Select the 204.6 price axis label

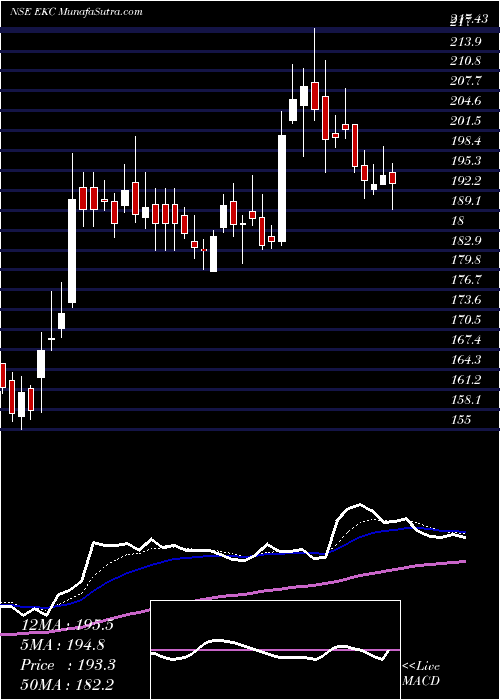467,101
